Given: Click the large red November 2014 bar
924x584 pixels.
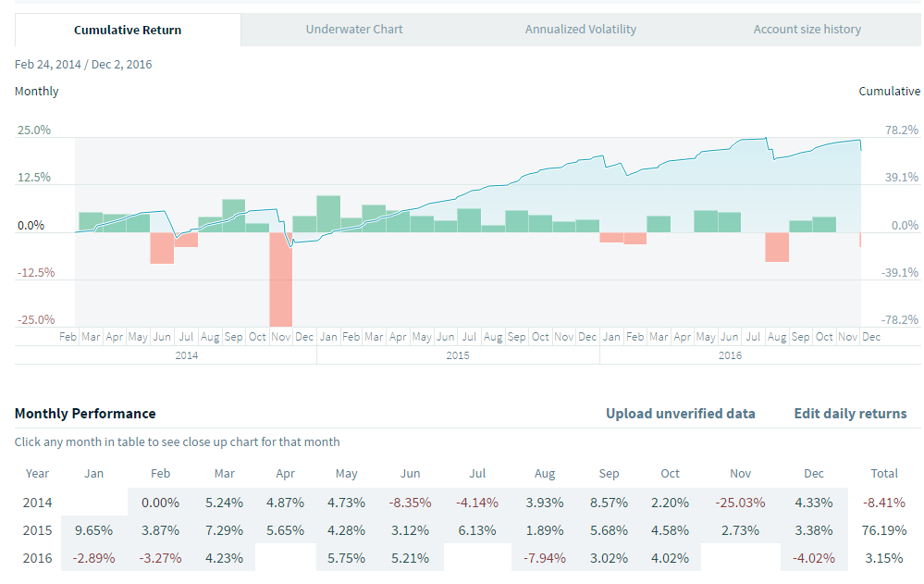Looking at the screenshot, I should [x=281, y=278].
